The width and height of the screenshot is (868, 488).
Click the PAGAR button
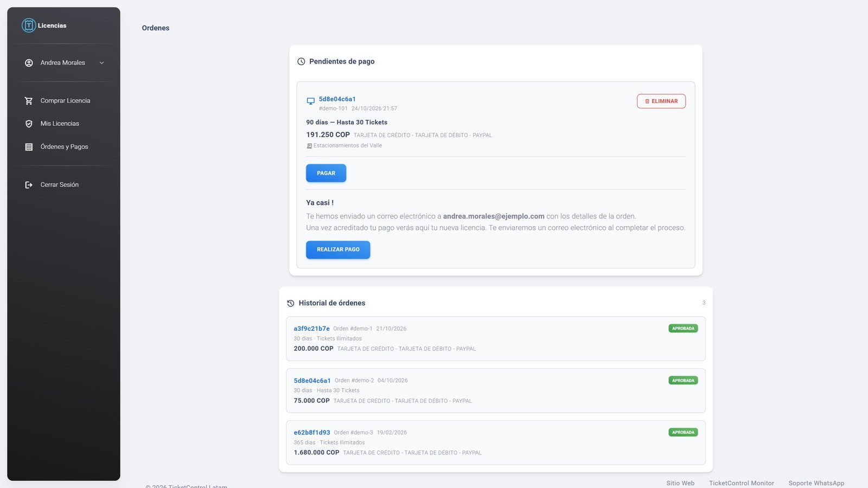326,173
